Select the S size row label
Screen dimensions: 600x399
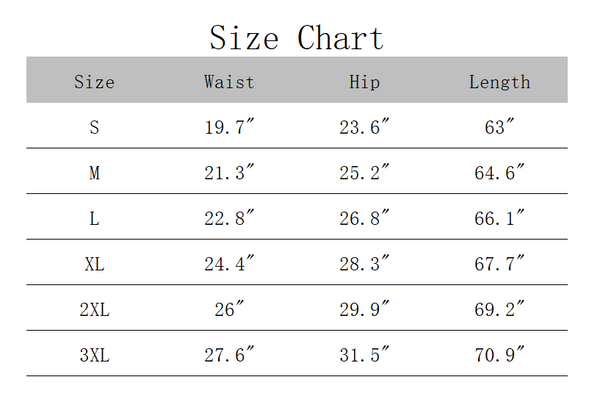point(94,127)
